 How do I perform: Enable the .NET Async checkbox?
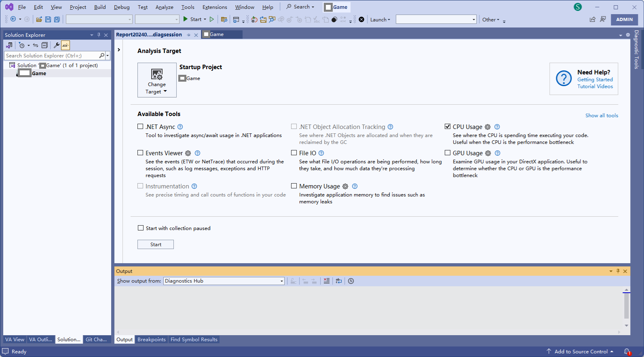[140, 127]
